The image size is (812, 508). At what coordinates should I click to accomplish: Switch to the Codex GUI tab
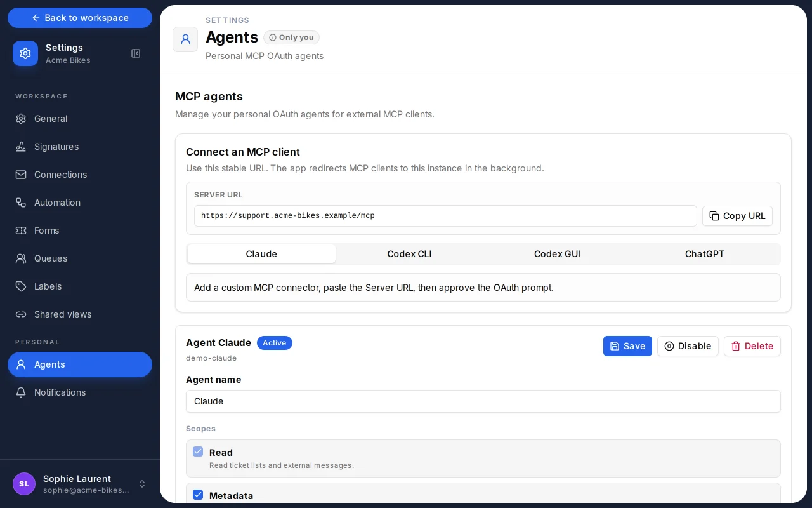tap(557, 254)
